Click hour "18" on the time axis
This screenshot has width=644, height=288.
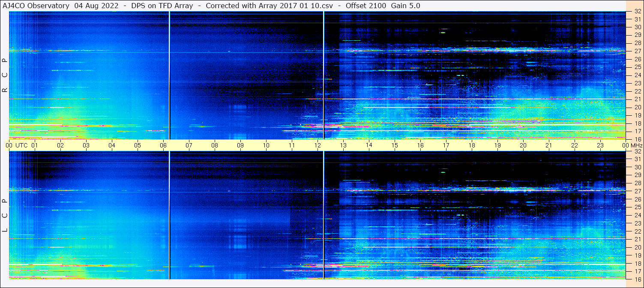472,145
